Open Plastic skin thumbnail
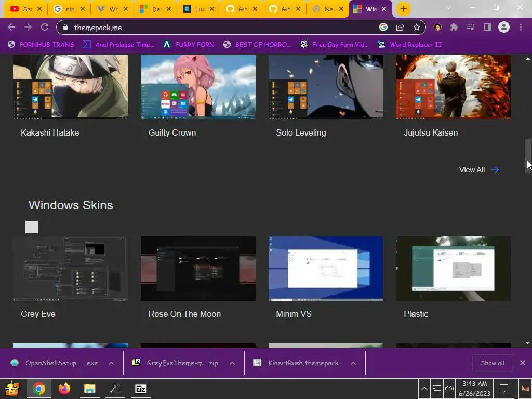The image size is (532, 399). [x=453, y=269]
